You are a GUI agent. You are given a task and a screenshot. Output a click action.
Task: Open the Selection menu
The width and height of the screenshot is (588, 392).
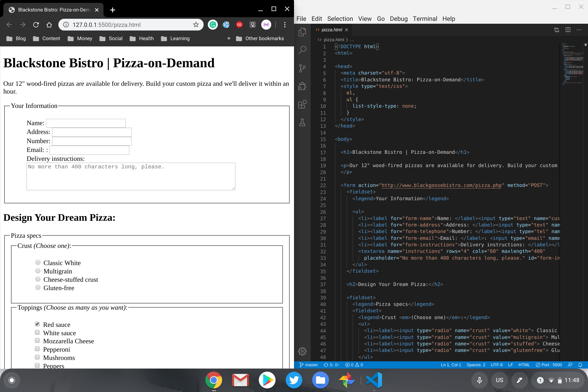tap(340, 19)
